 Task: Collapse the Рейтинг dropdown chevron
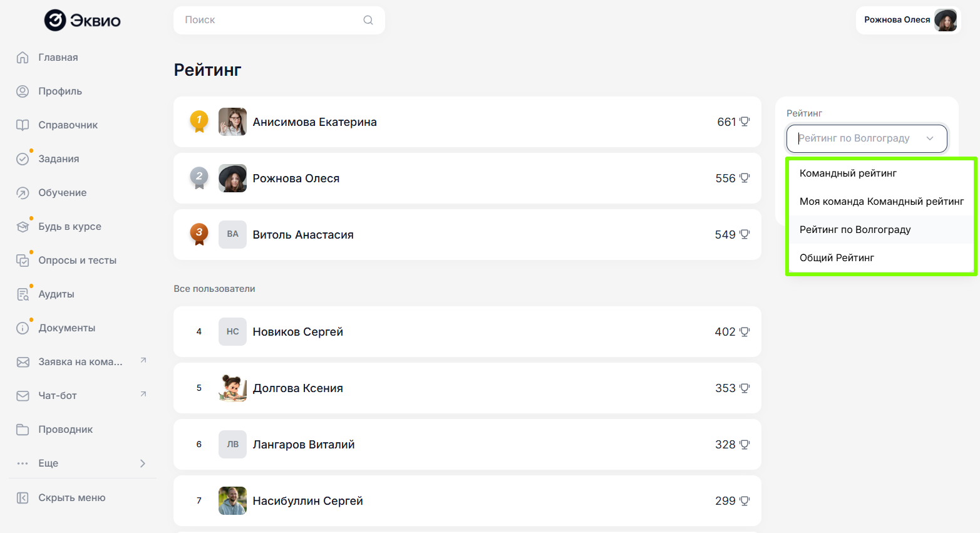(930, 138)
